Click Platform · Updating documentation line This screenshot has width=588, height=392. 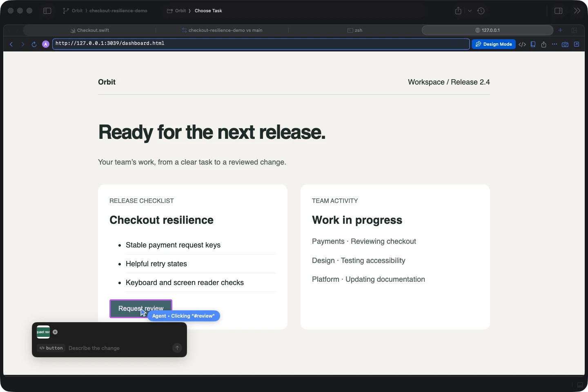(368, 279)
